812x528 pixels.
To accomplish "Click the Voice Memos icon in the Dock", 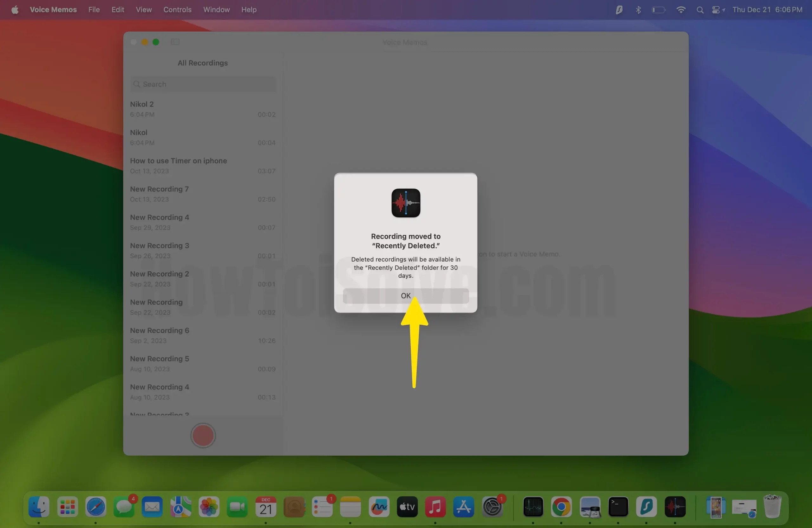I will (x=675, y=506).
